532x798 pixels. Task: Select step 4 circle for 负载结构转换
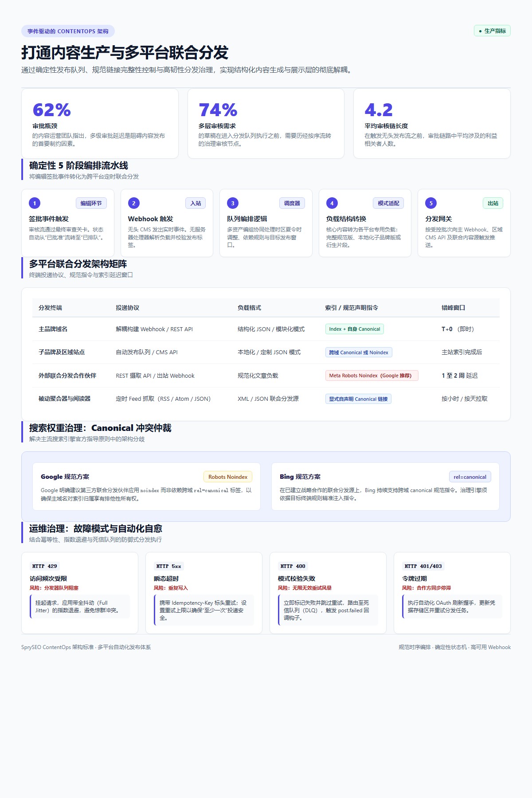(332, 203)
